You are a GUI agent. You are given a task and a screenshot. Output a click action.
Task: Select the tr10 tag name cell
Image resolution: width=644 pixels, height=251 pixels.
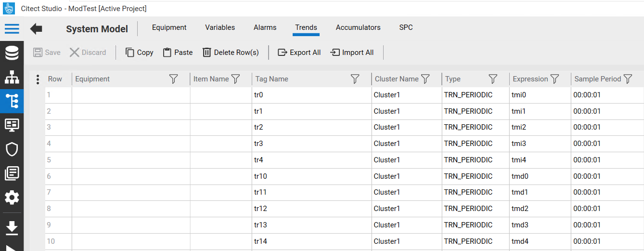coord(311,176)
